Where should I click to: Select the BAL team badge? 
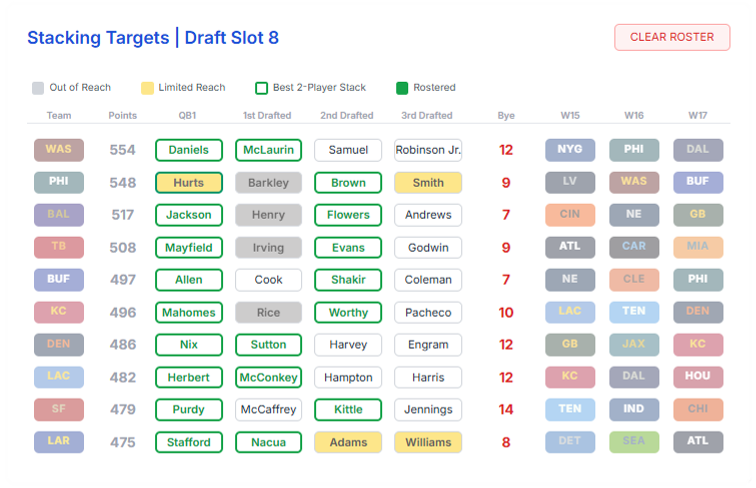tap(59, 215)
